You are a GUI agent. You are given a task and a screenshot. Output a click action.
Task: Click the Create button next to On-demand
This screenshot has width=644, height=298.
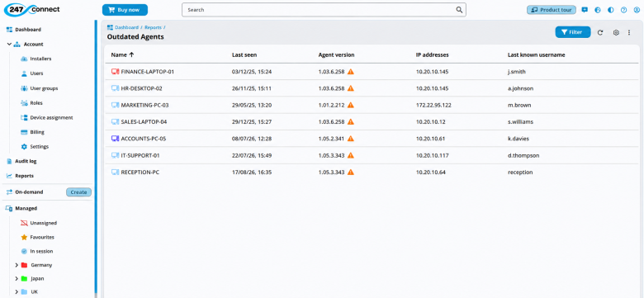click(x=78, y=192)
